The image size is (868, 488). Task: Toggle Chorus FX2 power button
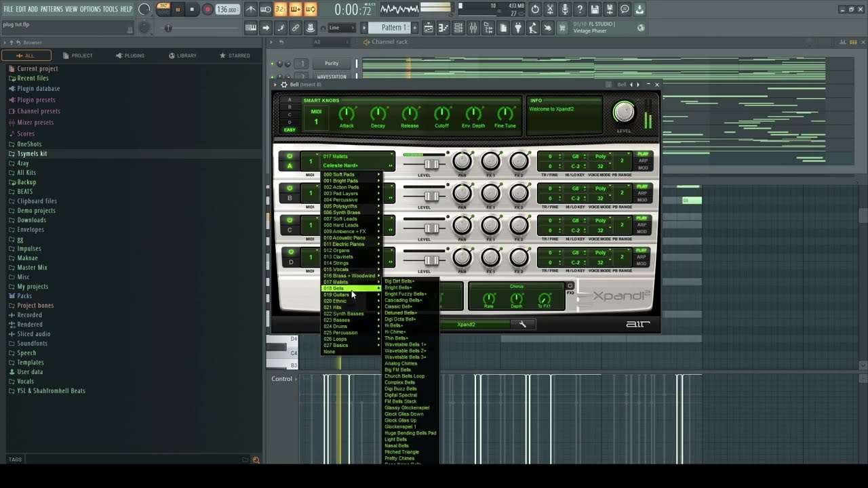(570, 285)
